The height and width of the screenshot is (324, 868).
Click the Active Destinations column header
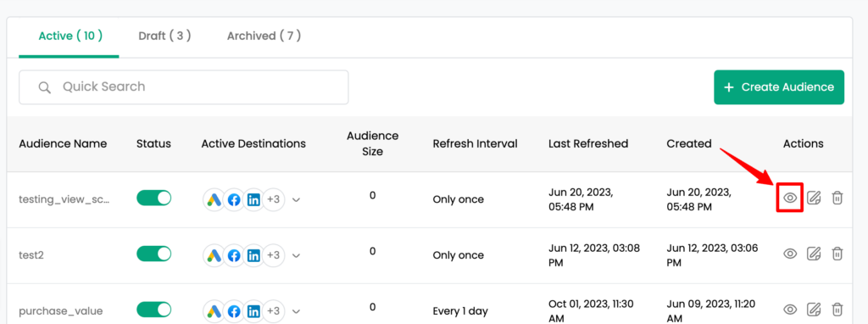pyautogui.click(x=253, y=144)
